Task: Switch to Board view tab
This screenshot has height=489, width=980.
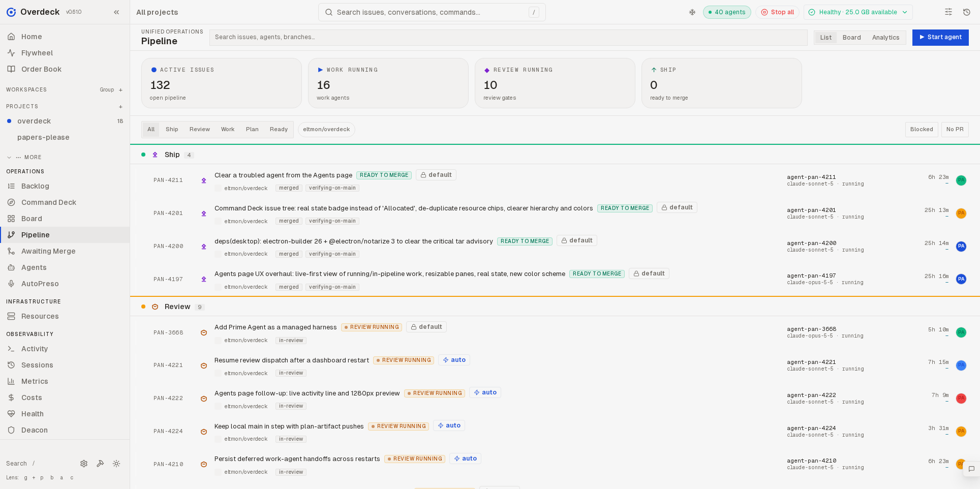Action: pyautogui.click(x=851, y=38)
